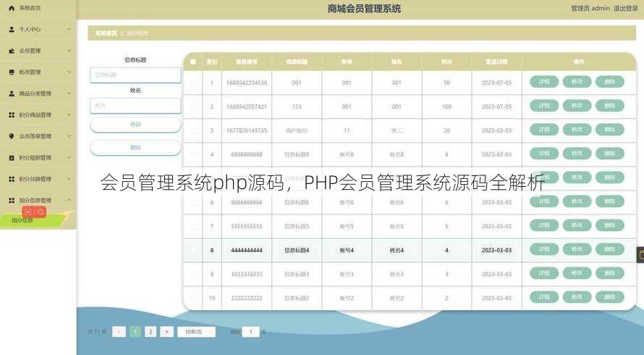Click the 查询 search button
This screenshot has height=355, width=644.
pos(135,125)
